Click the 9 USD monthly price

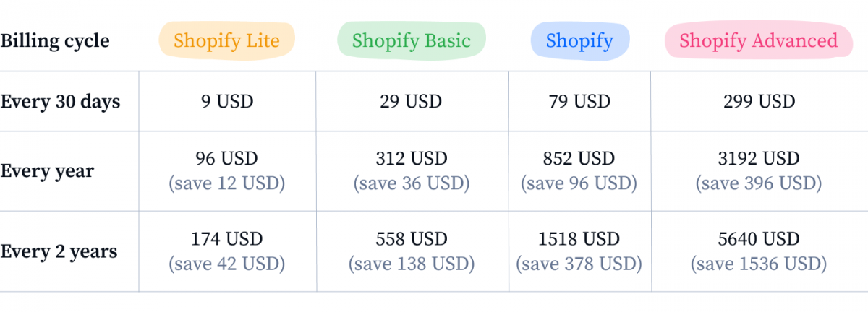(x=227, y=102)
